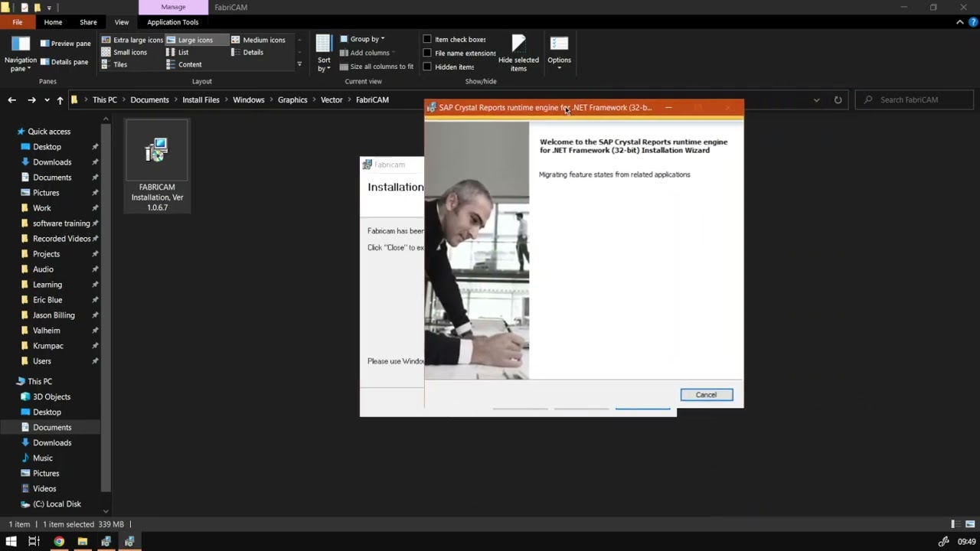Go back in Explorer navigation
Viewport: 980px width, 551px height.
tap(11, 99)
